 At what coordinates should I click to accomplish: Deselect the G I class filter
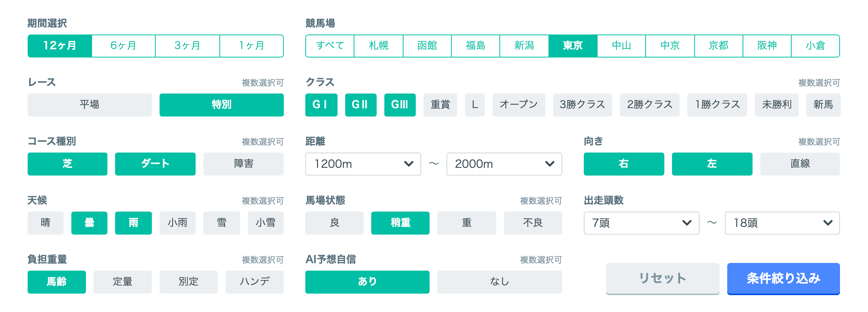321,105
